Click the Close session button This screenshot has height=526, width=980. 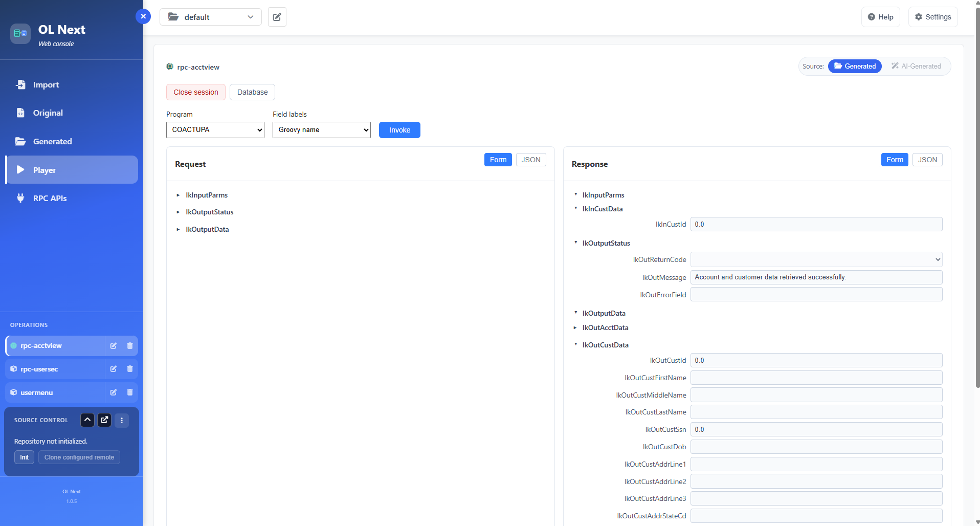coord(196,92)
